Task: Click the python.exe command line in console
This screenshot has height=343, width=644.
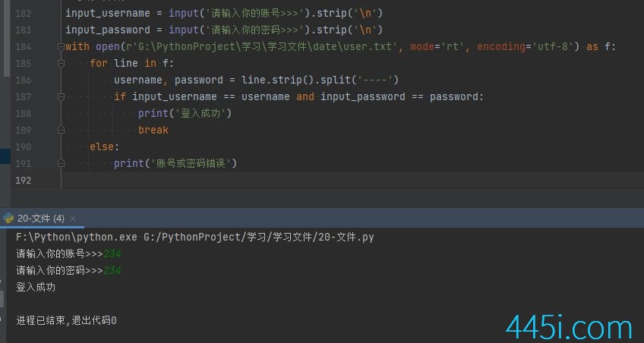Action: click(195, 238)
